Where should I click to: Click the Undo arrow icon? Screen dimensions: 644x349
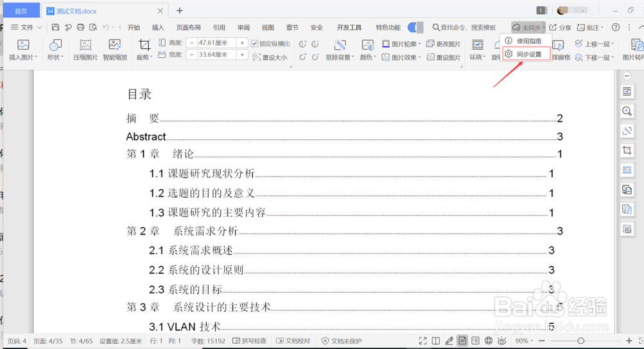point(106,28)
